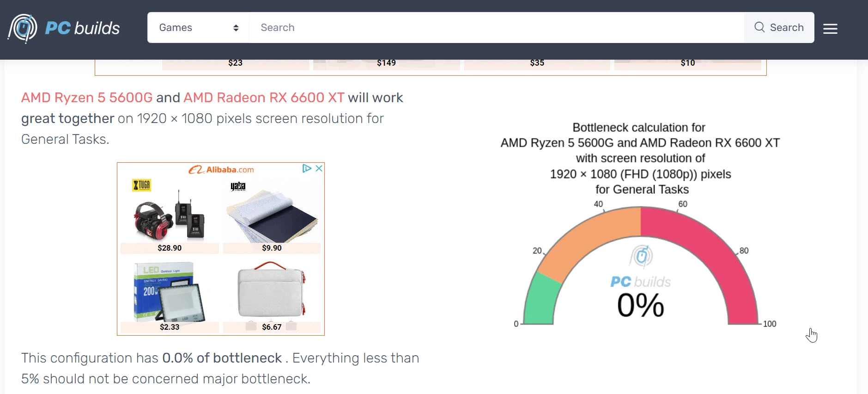868x394 pixels.
Task: Click the PC builds logo icon
Action: click(x=22, y=28)
